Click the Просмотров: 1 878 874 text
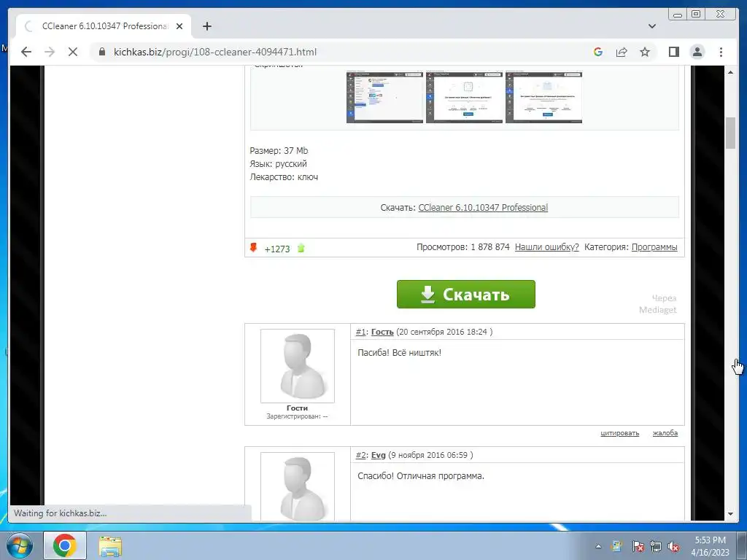Screen dimensions: 747x560 [x=462, y=247]
